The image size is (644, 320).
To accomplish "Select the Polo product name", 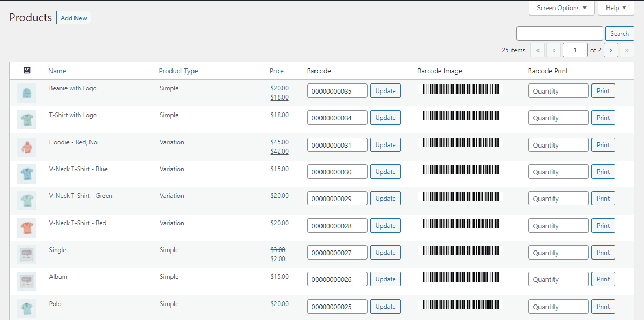I will (55, 303).
